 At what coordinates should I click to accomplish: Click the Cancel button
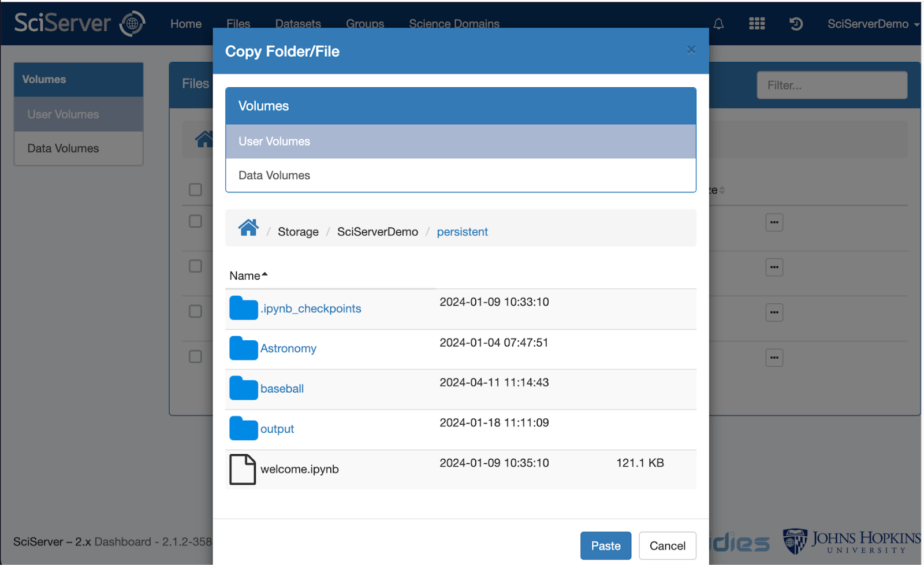[668, 546]
